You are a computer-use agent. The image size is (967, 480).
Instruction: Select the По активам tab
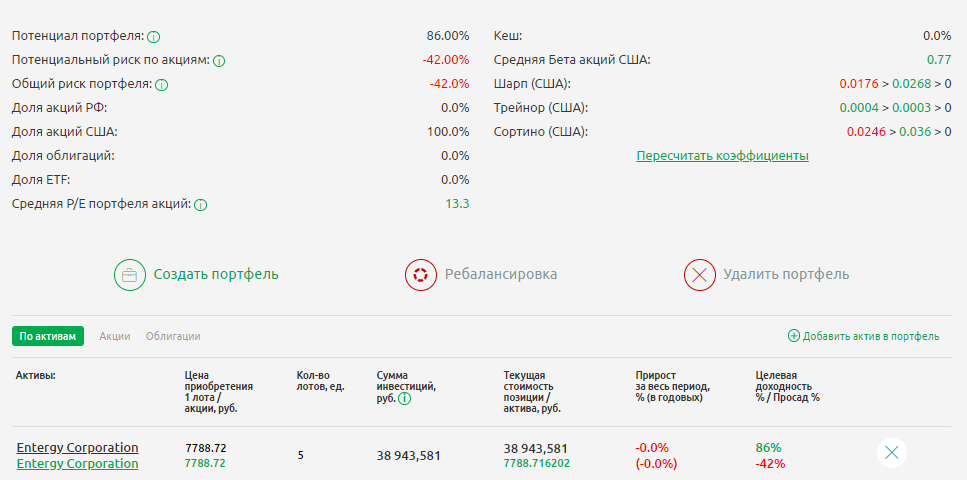click(x=48, y=337)
